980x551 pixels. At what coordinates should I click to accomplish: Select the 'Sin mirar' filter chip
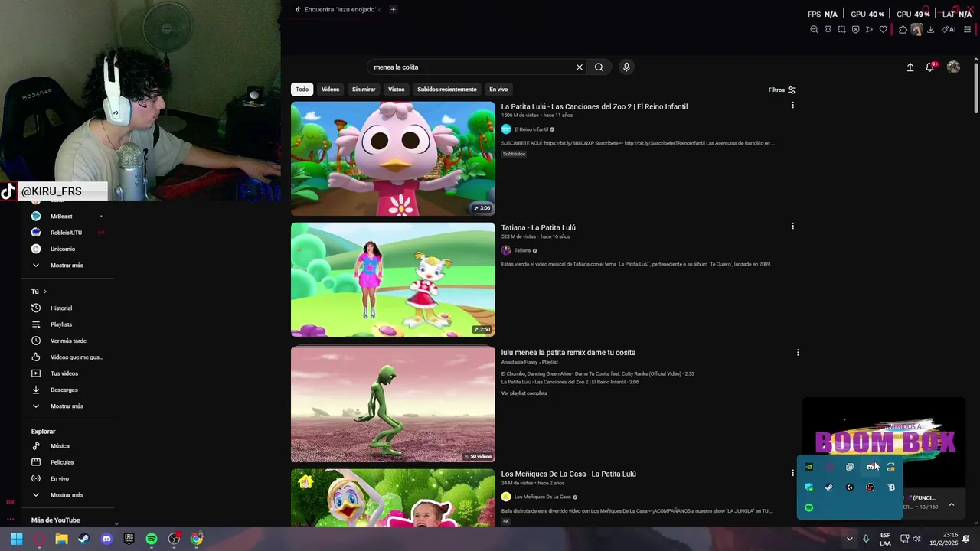coord(364,90)
